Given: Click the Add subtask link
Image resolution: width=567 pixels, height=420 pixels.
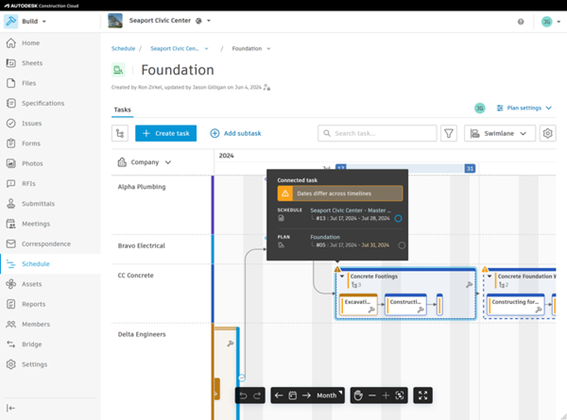Looking at the screenshot, I should tap(235, 133).
